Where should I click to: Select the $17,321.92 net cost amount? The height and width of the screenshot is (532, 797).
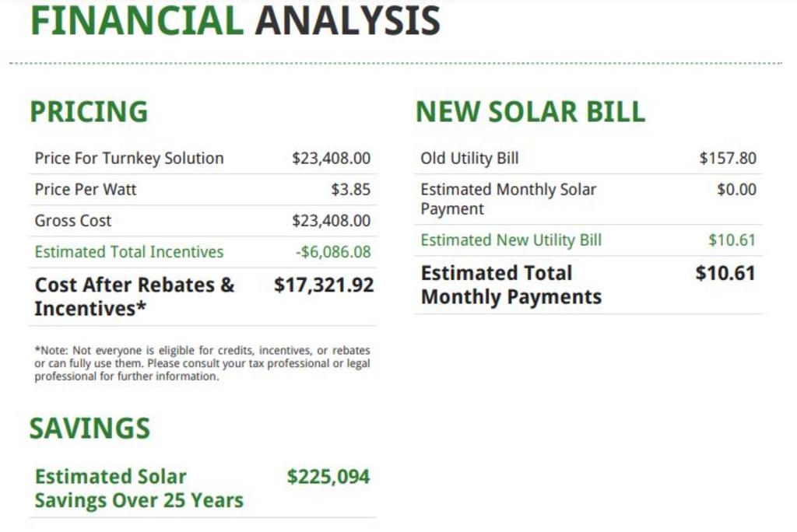pos(324,285)
